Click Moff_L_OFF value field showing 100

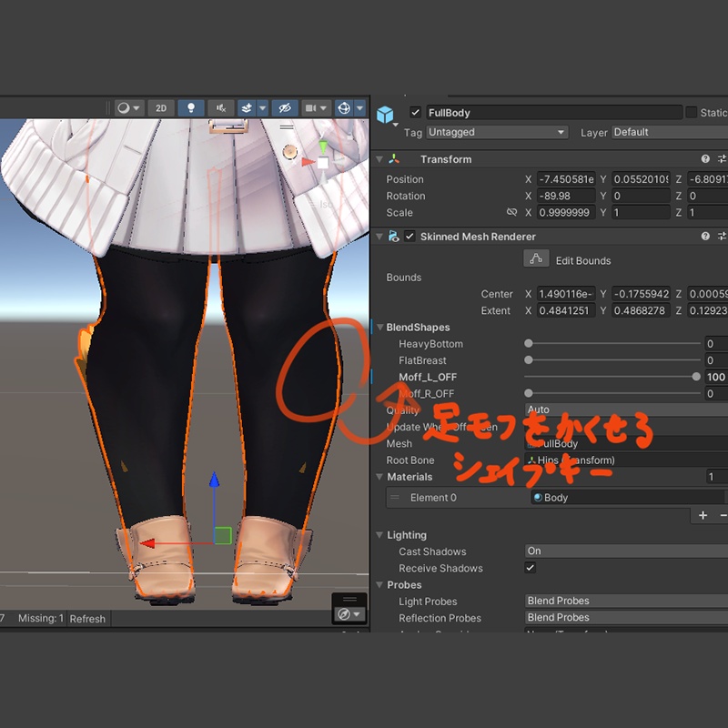point(716,377)
